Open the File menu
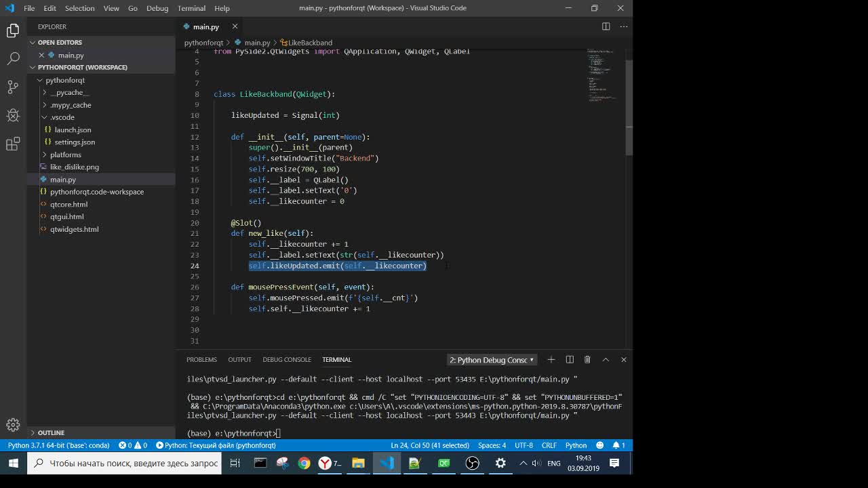 [x=29, y=8]
